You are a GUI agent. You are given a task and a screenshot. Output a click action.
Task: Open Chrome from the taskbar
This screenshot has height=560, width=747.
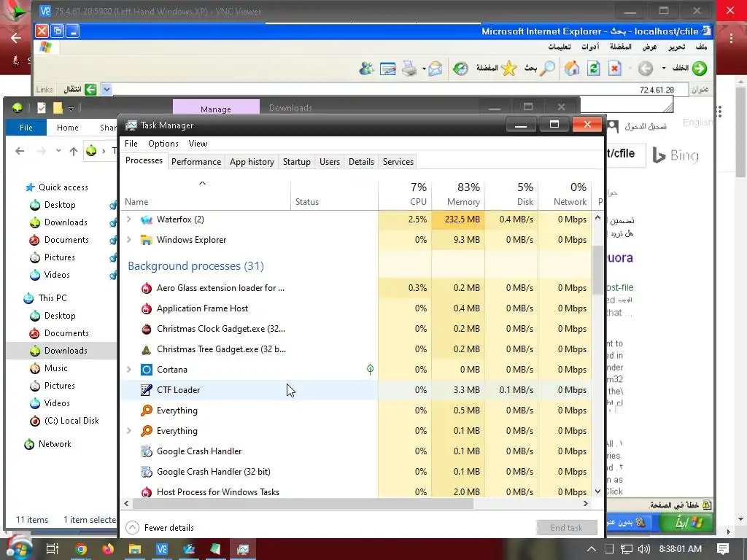pyautogui.click(x=81, y=549)
